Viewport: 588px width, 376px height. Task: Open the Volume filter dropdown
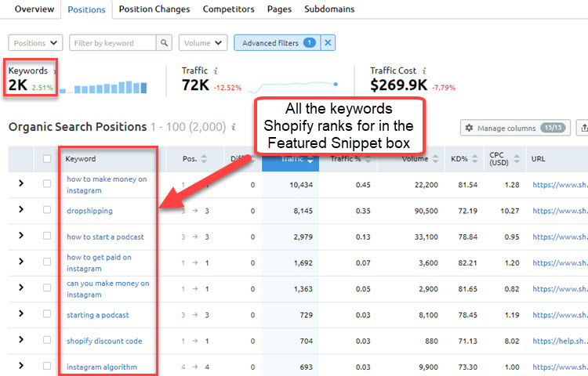tap(202, 43)
